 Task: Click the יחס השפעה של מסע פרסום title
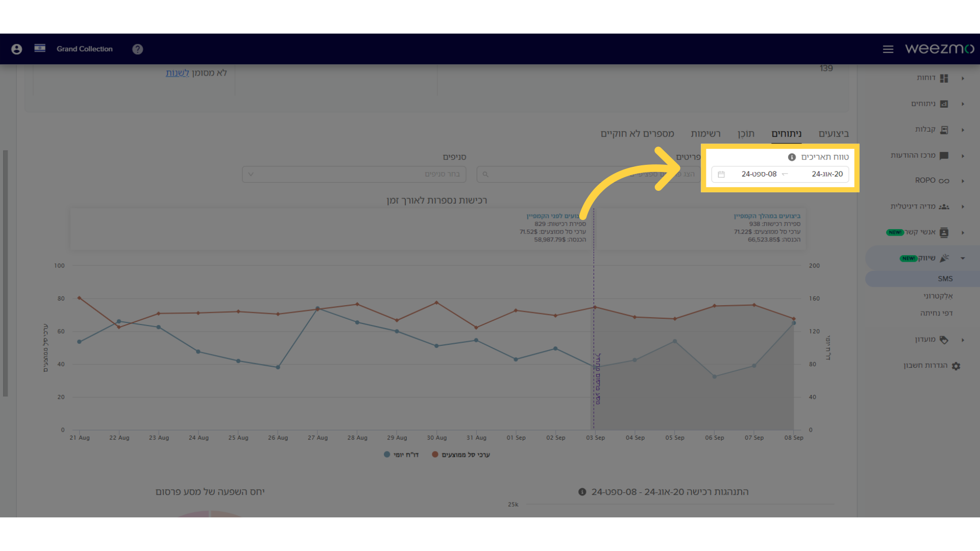210,492
